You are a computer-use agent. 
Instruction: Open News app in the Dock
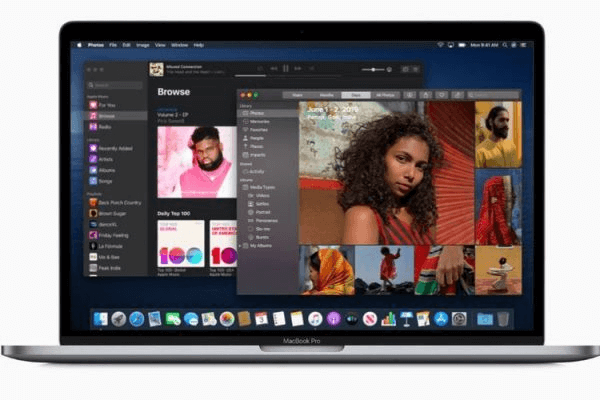click(370, 319)
